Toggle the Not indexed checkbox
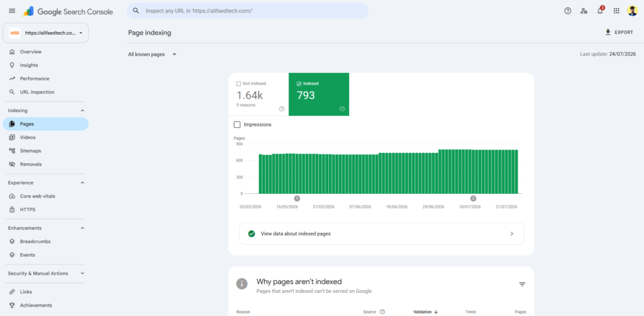Screen dimensions: 644x316 (238, 84)
